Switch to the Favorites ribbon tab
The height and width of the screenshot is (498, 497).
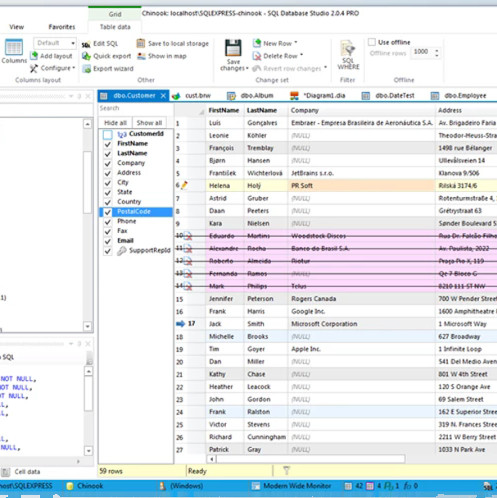(x=62, y=27)
